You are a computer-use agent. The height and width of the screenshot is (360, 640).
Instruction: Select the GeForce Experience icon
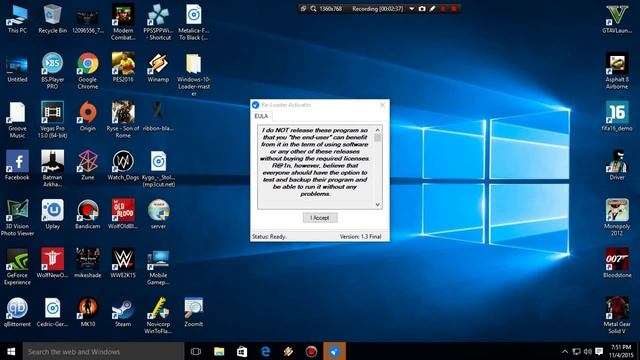(x=17, y=267)
